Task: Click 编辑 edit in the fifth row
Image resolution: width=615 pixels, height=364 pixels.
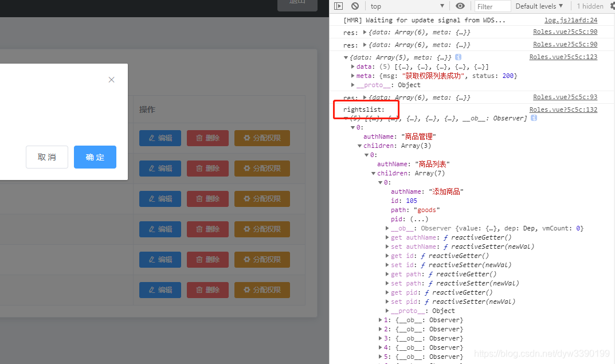Action: click(160, 260)
